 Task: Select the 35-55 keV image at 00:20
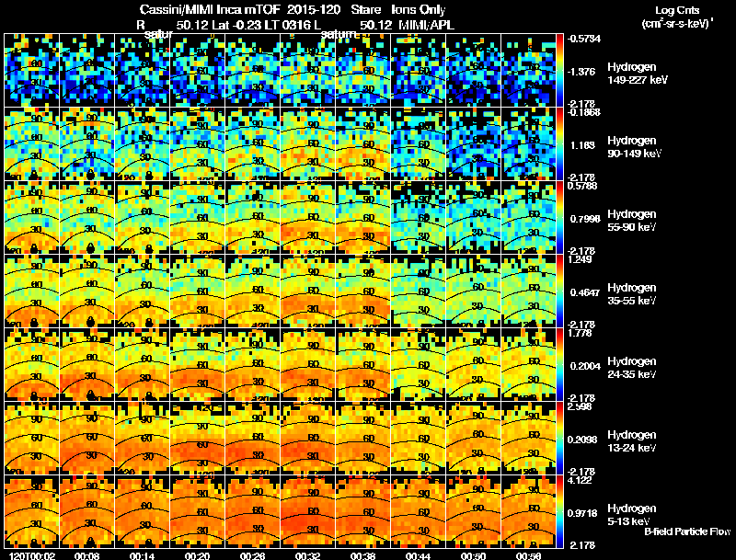197,291
